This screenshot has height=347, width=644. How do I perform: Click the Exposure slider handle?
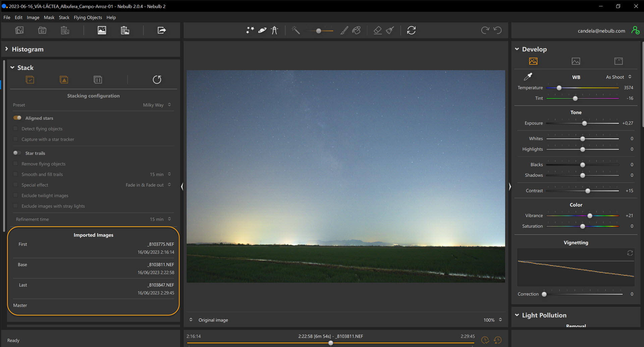coord(585,123)
